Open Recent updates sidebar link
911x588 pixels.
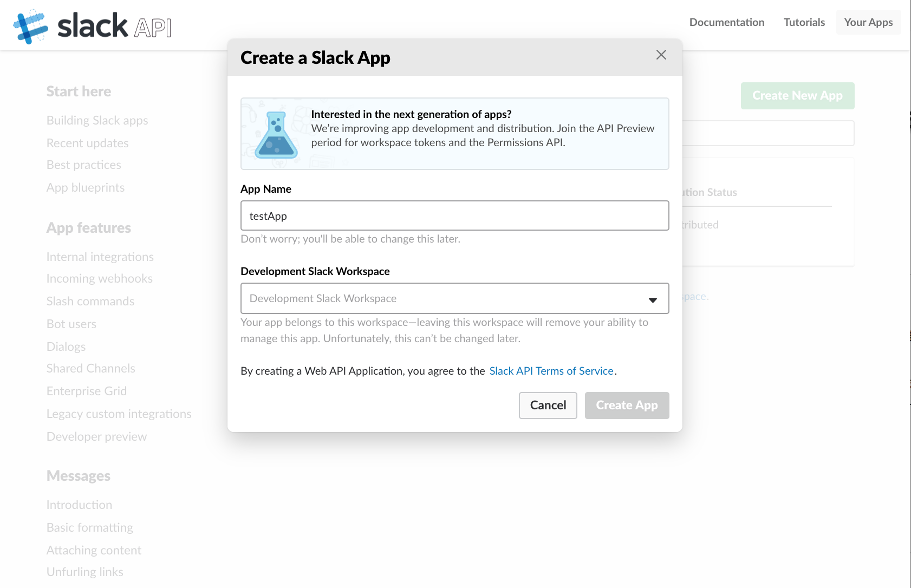click(x=88, y=143)
